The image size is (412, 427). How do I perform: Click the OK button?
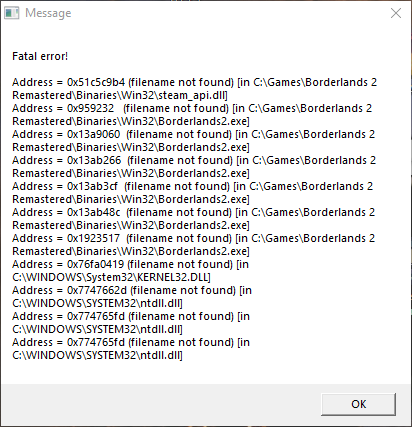(359, 404)
